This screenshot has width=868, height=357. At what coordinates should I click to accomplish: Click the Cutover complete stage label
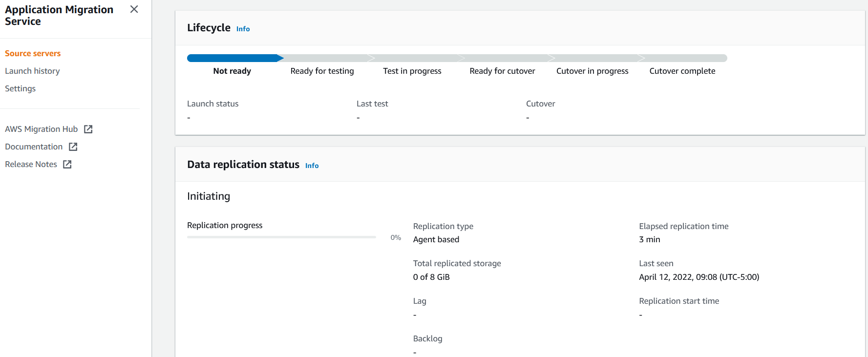[682, 71]
